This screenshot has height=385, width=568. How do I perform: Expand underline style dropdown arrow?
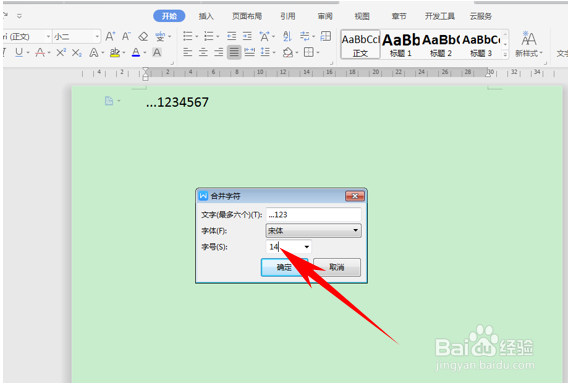click(x=28, y=53)
